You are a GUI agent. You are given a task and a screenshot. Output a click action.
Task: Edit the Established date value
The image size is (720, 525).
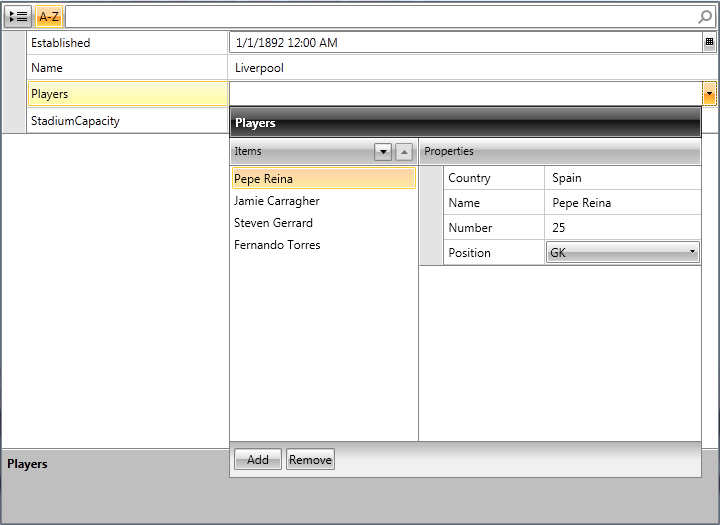click(x=466, y=43)
